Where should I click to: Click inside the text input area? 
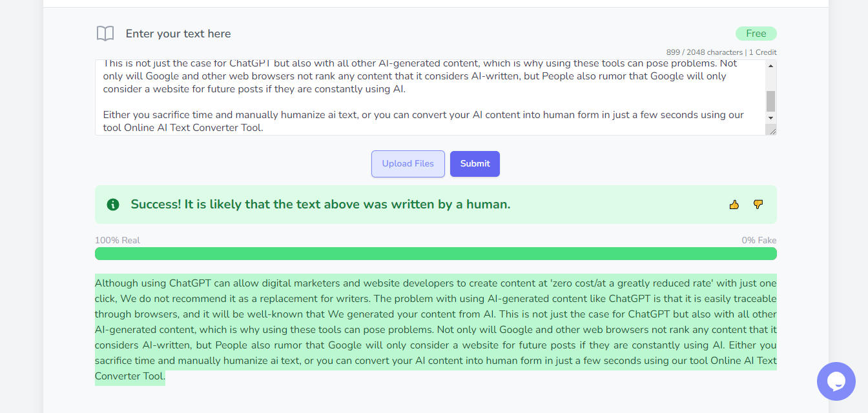tap(430, 97)
